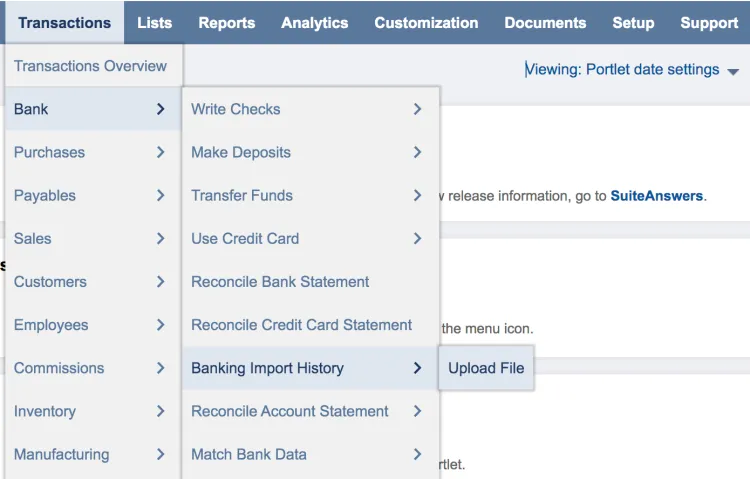Expand submenu chevron next to Manufacturing
Screen dimensions: 750x479
coord(161,454)
